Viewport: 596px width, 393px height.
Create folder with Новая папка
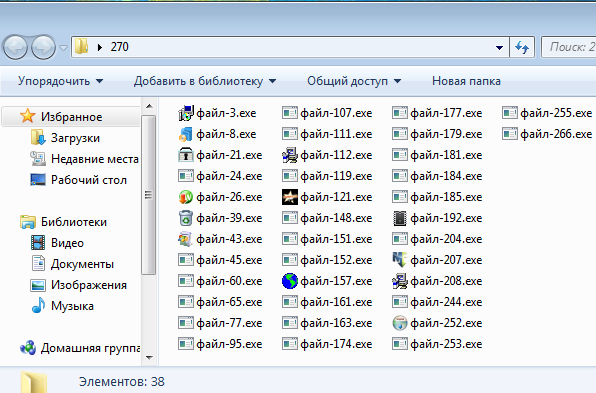466,81
